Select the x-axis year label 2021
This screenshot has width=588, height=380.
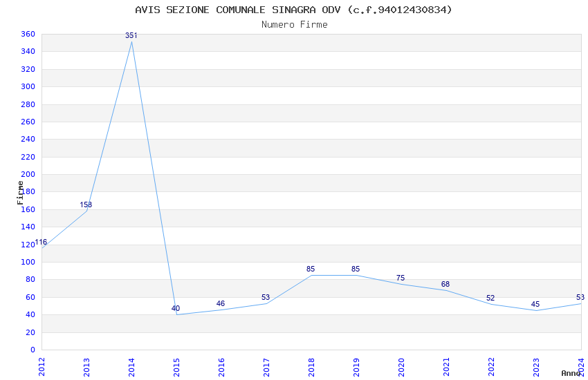pos(447,367)
